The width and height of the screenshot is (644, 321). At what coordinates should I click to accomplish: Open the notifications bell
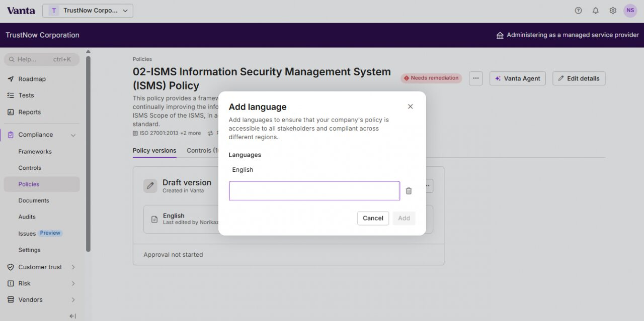[595, 11]
